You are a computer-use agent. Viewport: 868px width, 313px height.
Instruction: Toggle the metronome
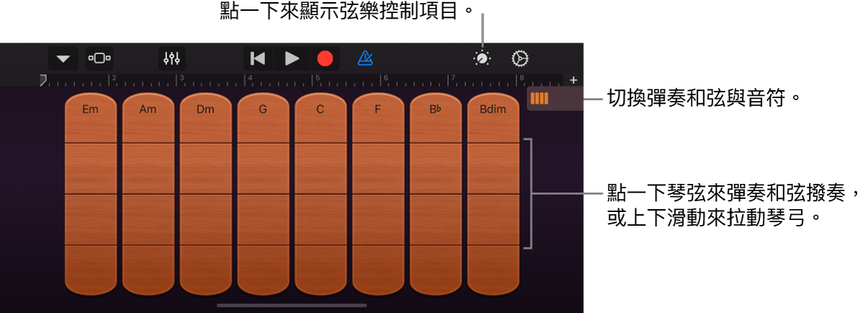[366, 58]
